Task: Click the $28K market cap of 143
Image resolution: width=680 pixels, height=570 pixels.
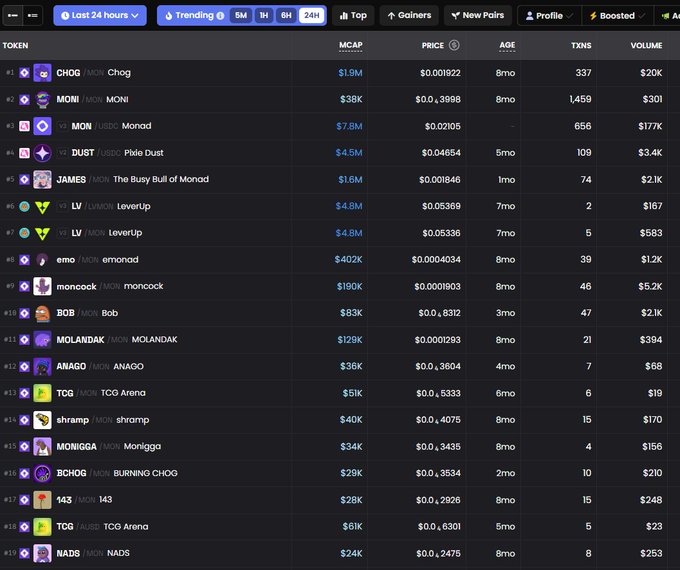Action: [351, 500]
